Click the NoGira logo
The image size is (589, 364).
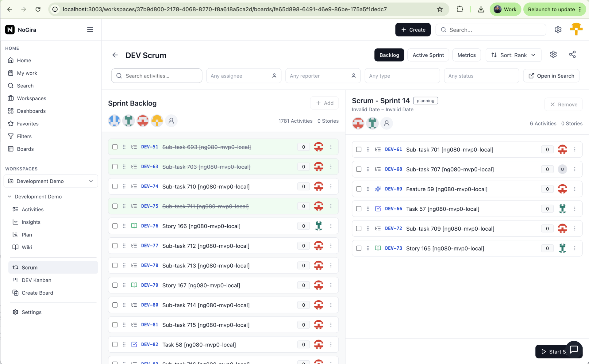pyautogui.click(x=10, y=30)
